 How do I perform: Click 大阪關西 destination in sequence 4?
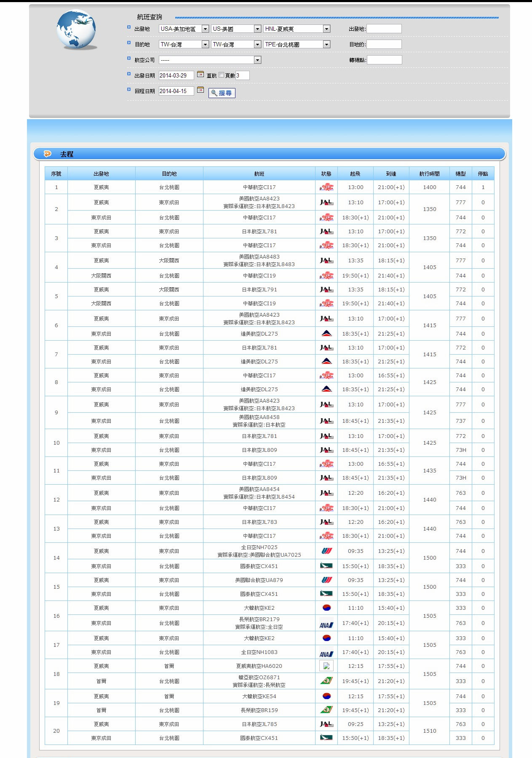(x=169, y=261)
